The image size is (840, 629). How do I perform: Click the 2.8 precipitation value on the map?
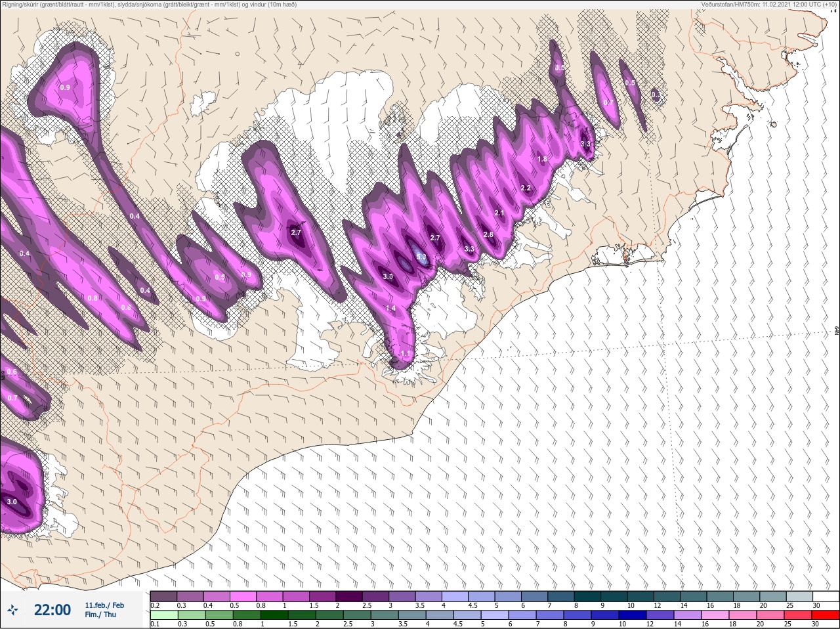pyautogui.click(x=488, y=234)
